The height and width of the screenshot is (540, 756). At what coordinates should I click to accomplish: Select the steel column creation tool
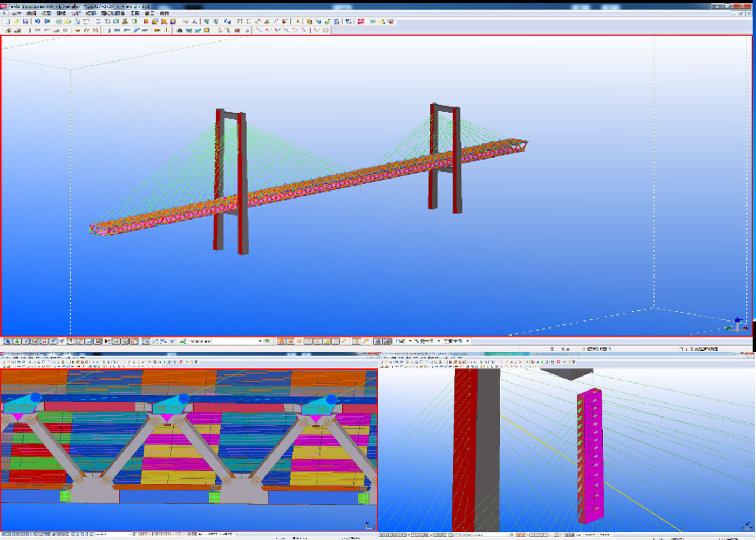tap(108, 31)
